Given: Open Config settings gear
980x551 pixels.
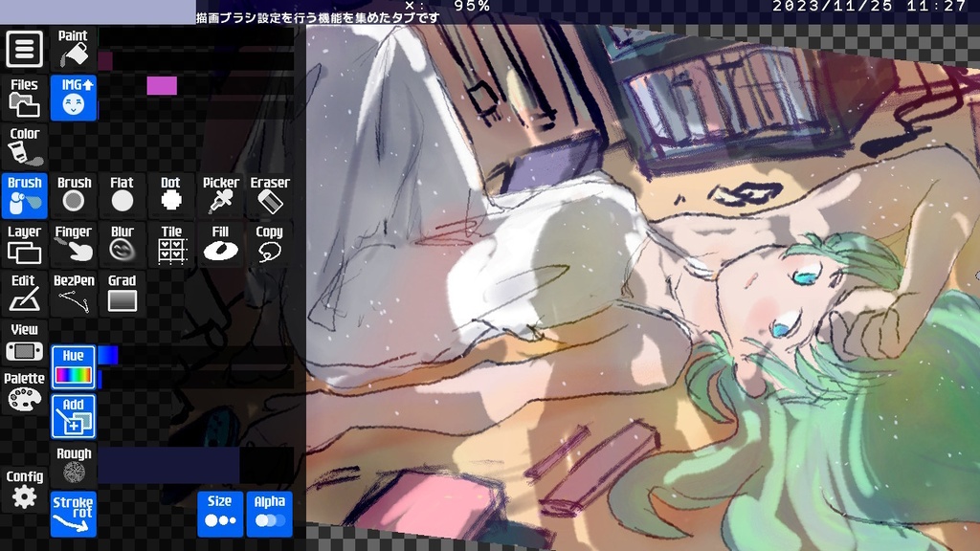Looking at the screenshot, I should 24,489.
